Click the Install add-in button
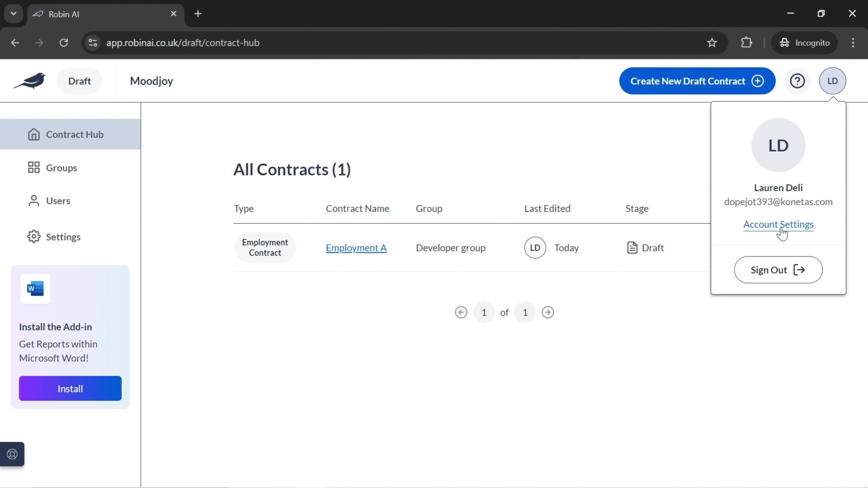The width and height of the screenshot is (868, 488). [70, 389]
